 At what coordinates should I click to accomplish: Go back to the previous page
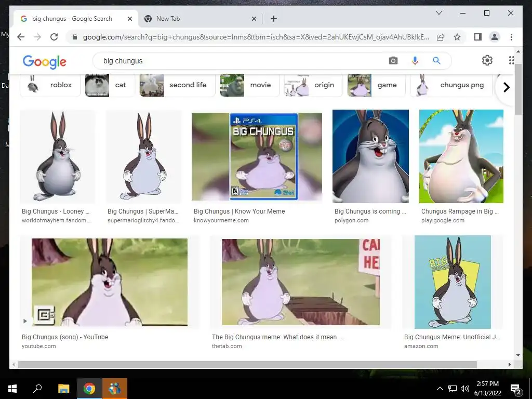21,37
